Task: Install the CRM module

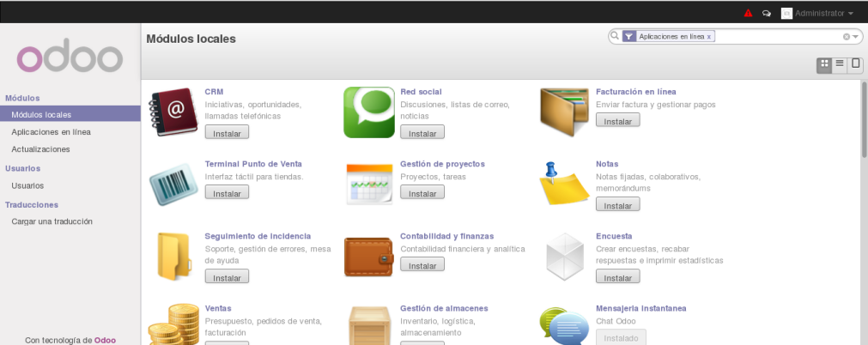Action: [x=227, y=132]
